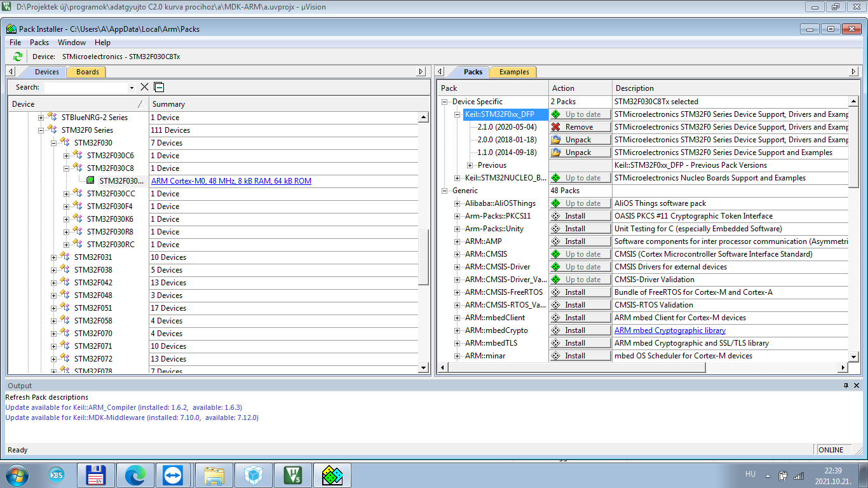Image resolution: width=868 pixels, height=488 pixels.
Task: Click the HU language indicator in the tray
Action: [750, 474]
